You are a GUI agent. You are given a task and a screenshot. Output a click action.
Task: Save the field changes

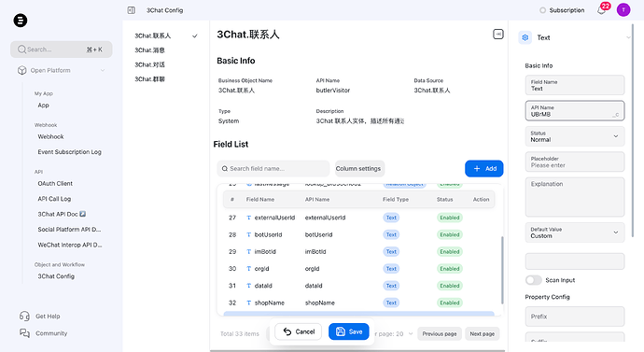pyautogui.click(x=349, y=331)
